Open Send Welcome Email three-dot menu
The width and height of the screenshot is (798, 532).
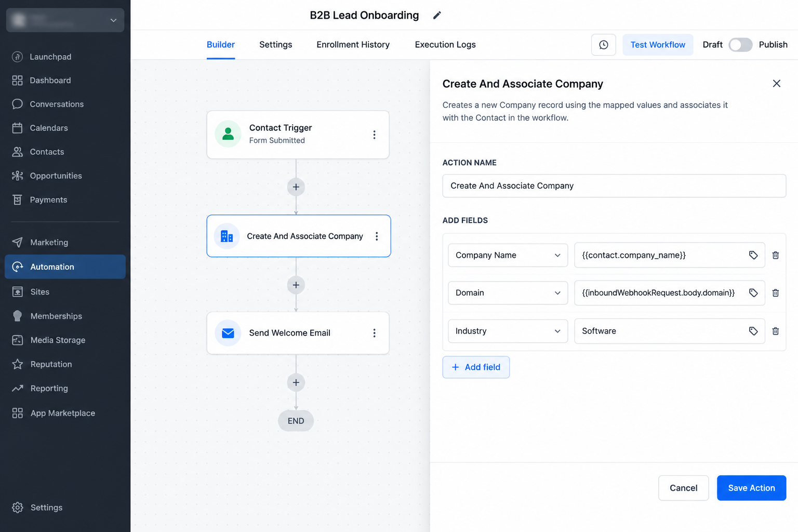coord(374,333)
